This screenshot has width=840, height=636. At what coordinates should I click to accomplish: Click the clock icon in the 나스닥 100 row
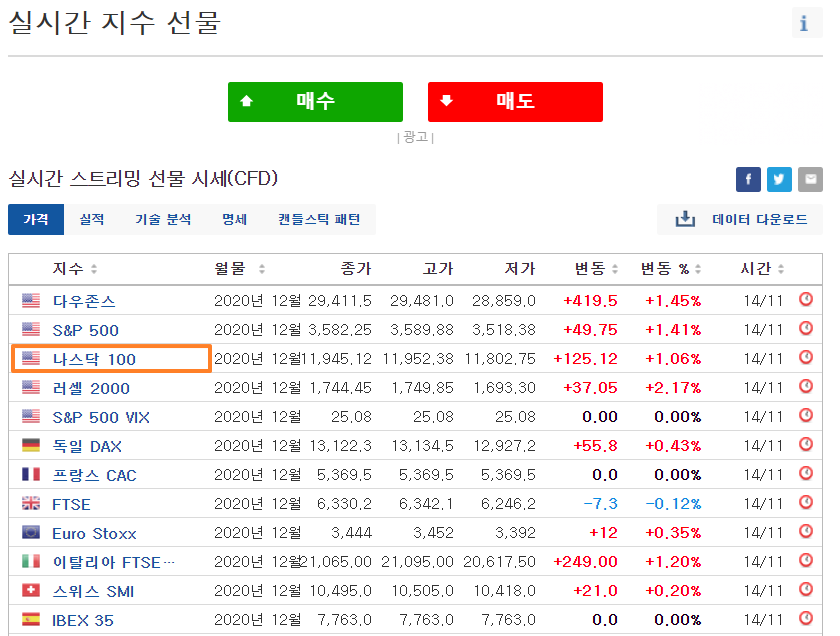[806, 357]
